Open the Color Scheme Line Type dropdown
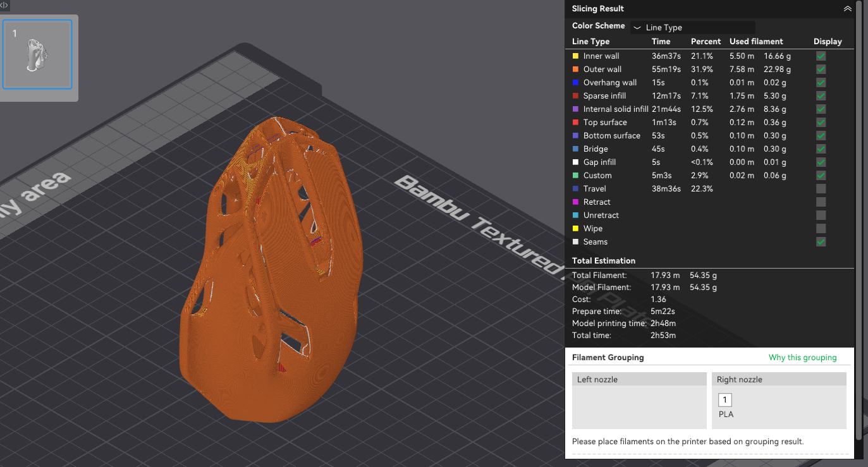Image resolution: width=868 pixels, height=467 pixels. [692, 28]
